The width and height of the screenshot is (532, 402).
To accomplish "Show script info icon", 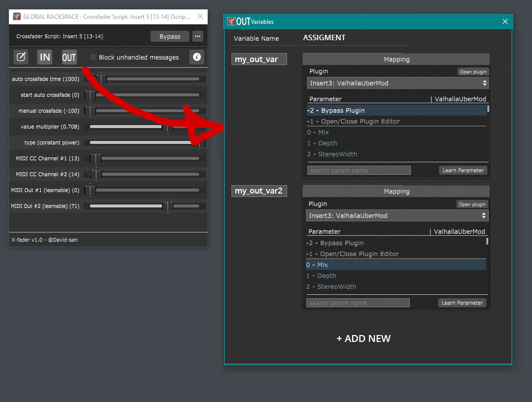I will 197,57.
